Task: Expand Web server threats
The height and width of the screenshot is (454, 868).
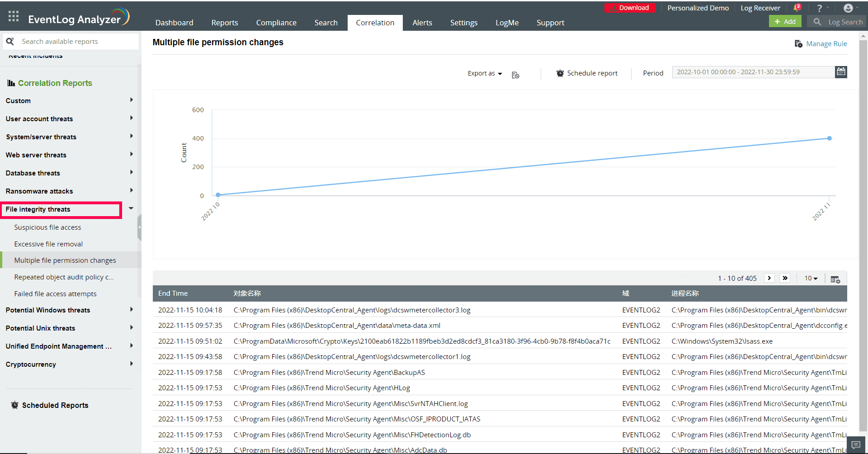Action: [x=131, y=154]
